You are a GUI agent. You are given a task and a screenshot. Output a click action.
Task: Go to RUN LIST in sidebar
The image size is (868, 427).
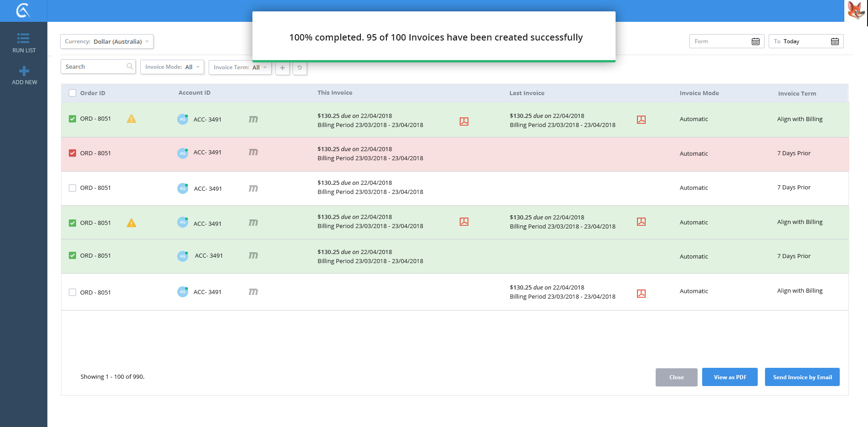[x=24, y=43]
